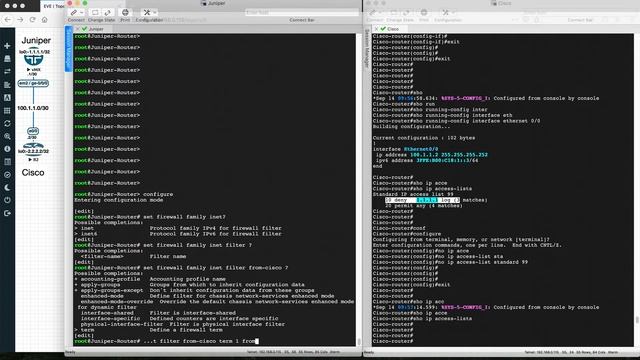Click the browser Home icon
The image size is (640, 360).
tap(44, 19)
